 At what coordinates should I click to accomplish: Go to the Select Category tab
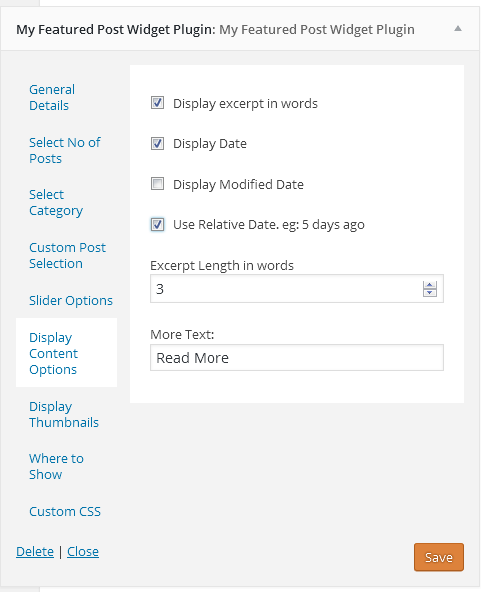(56, 203)
